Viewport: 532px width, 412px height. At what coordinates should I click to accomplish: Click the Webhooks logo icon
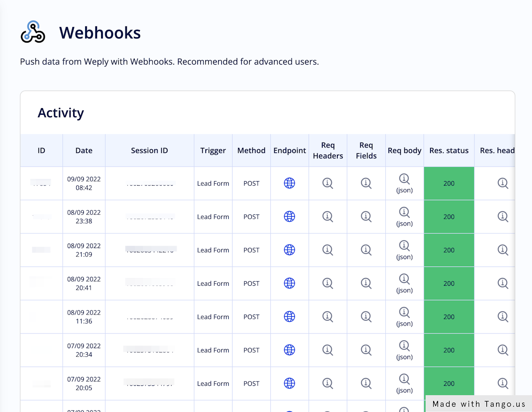click(x=33, y=32)
